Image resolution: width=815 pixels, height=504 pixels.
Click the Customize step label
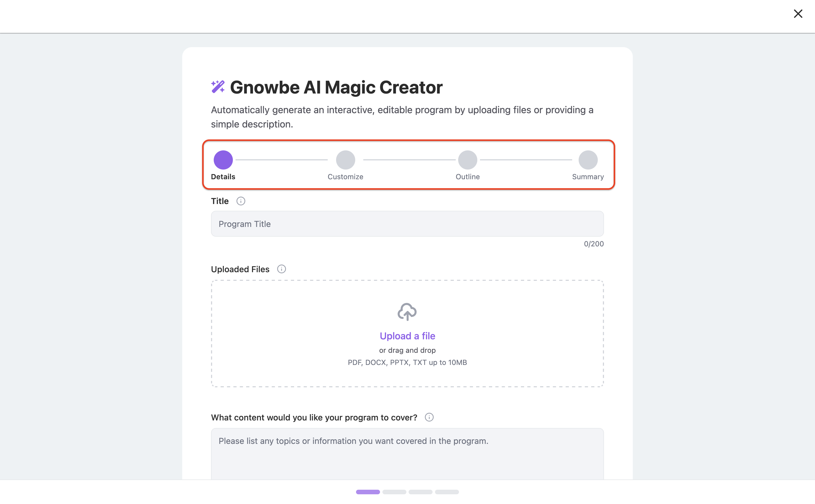[345, 177]
